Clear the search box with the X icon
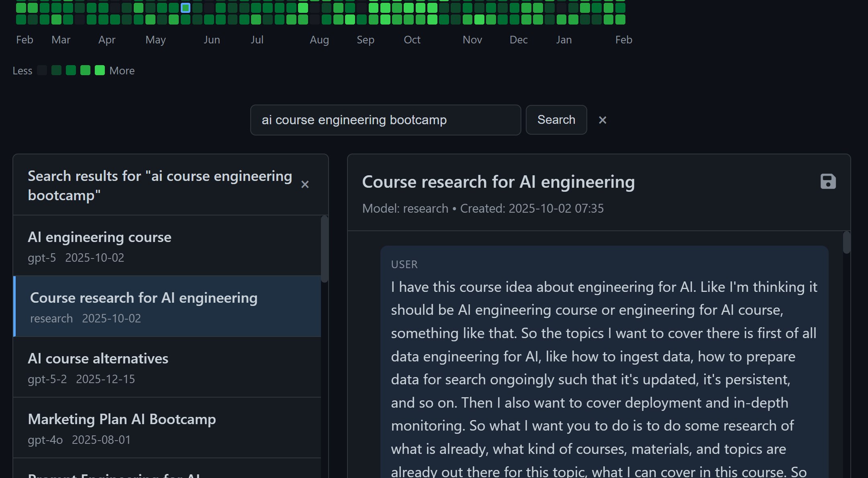 (602, 120)
